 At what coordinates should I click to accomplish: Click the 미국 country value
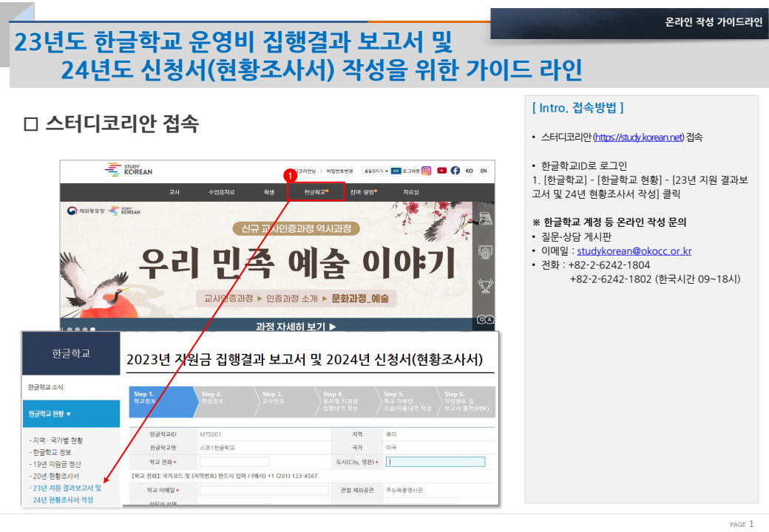tap(391, 448)
